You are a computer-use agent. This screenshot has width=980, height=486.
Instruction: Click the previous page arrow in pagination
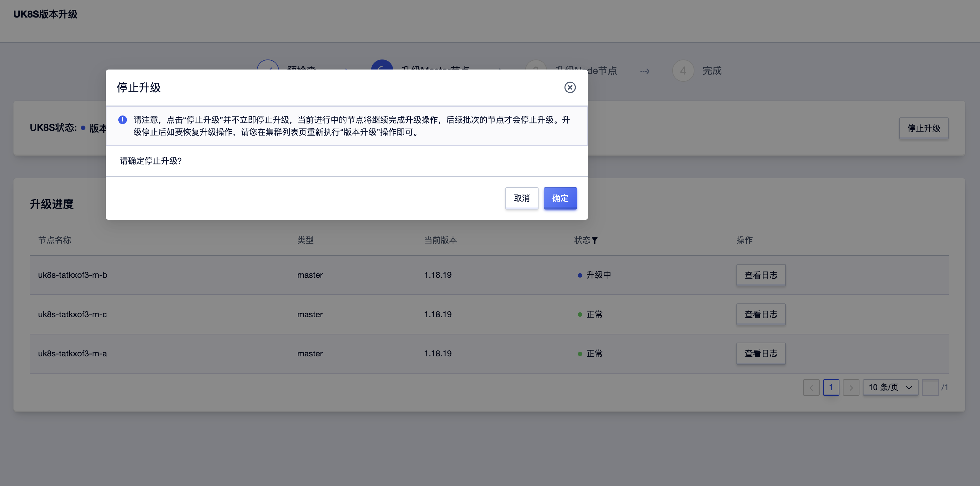tap(811, 387)
